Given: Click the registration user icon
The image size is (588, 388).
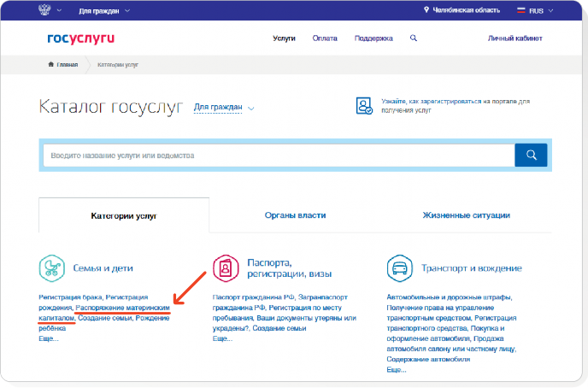Looking at the screenshot, I should tap(364, 106).
